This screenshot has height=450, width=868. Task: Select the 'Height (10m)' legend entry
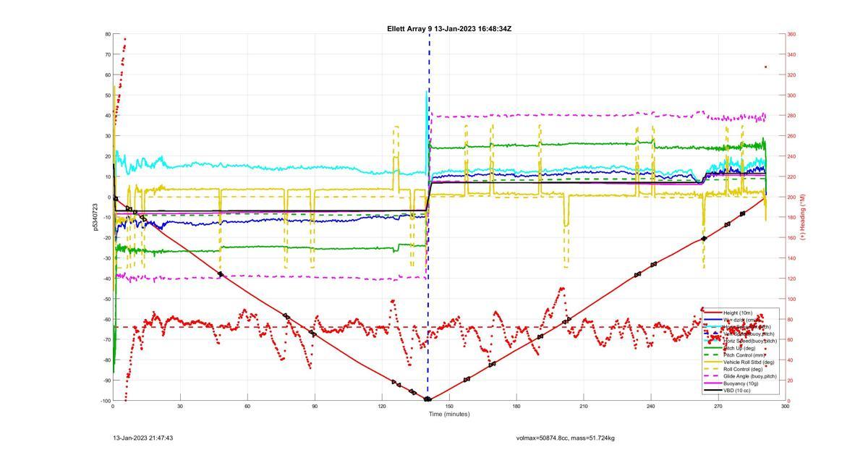click(738, 313)
